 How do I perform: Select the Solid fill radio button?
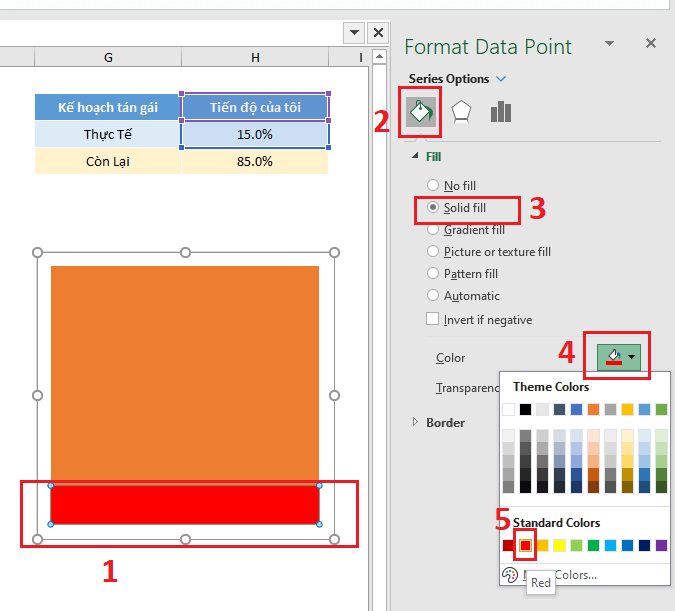pyautogui.click(x=433, y=207)
